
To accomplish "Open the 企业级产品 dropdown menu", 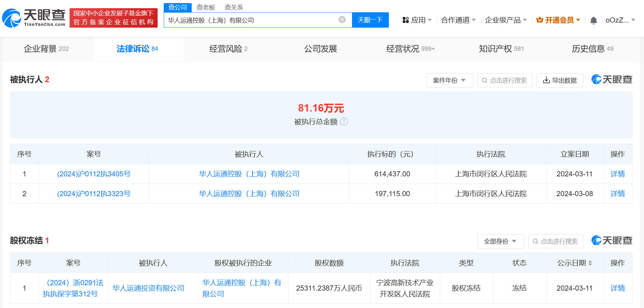I will point(506,20).
